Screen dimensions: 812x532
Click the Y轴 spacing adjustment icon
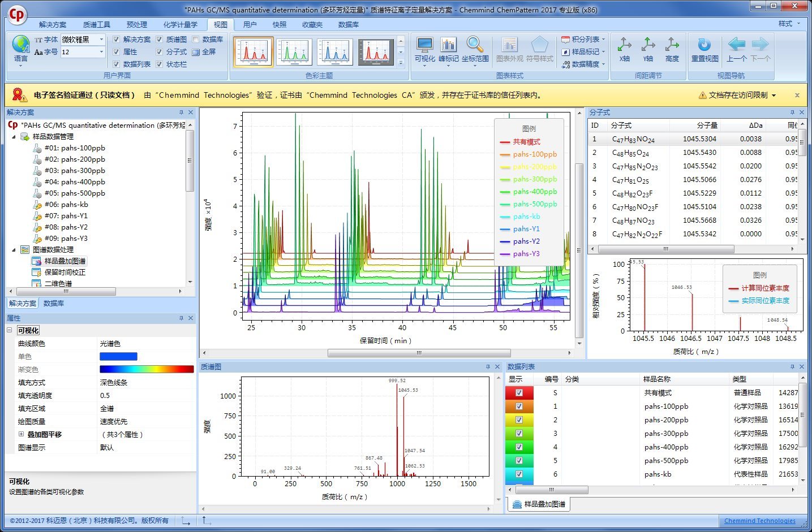648,45
